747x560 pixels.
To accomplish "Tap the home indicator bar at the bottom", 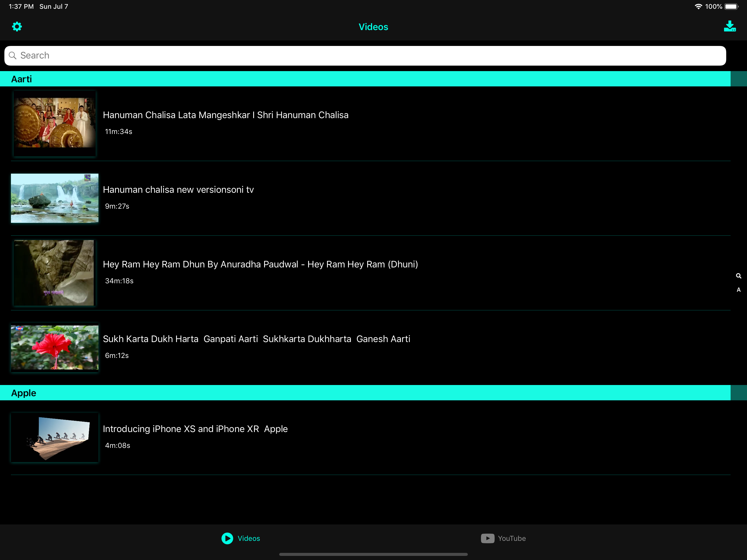I will click(373, 554).
